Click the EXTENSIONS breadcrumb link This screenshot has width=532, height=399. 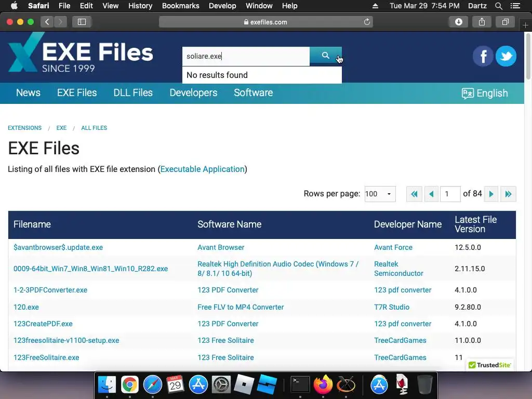point(25,128)
